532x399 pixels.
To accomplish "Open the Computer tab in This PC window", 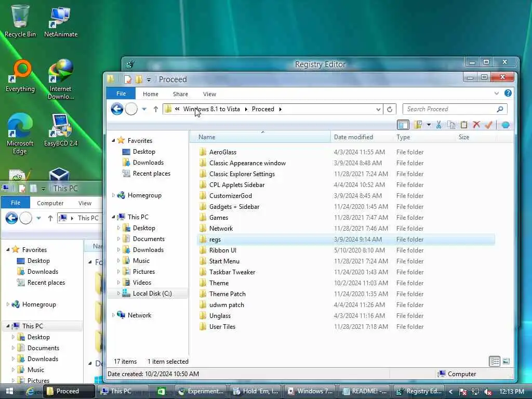I will [x=50, y=203].
